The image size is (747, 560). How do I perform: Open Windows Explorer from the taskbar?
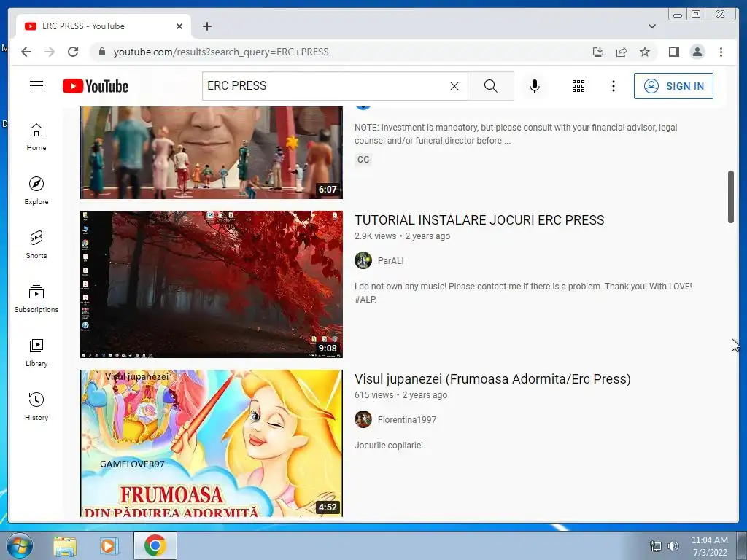pos(65,546)
